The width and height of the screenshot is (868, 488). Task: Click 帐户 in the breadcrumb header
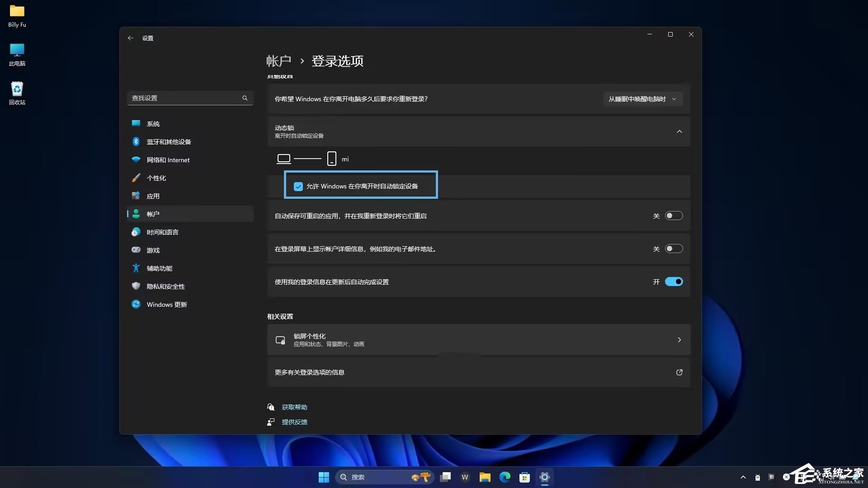coord(279,61)
